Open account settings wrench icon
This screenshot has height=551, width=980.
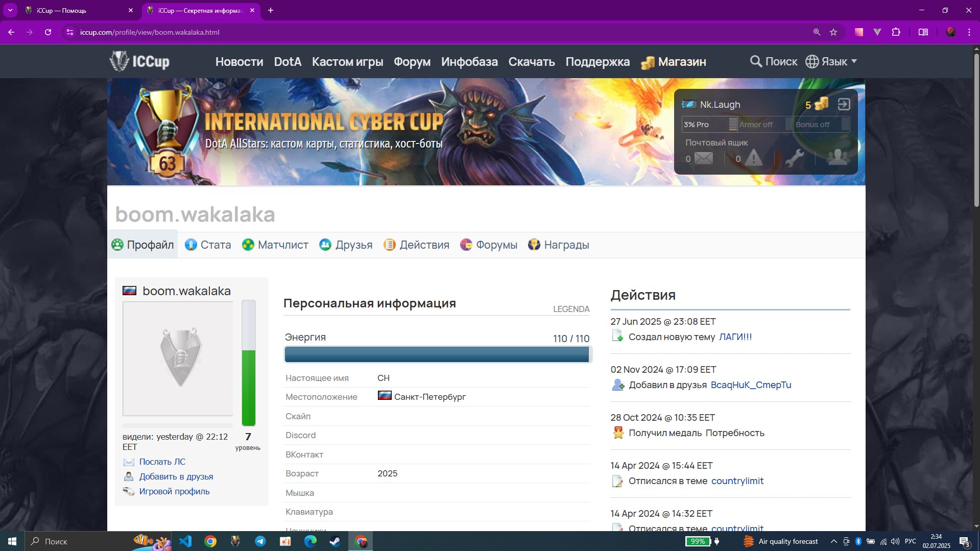tap(794, 158)
